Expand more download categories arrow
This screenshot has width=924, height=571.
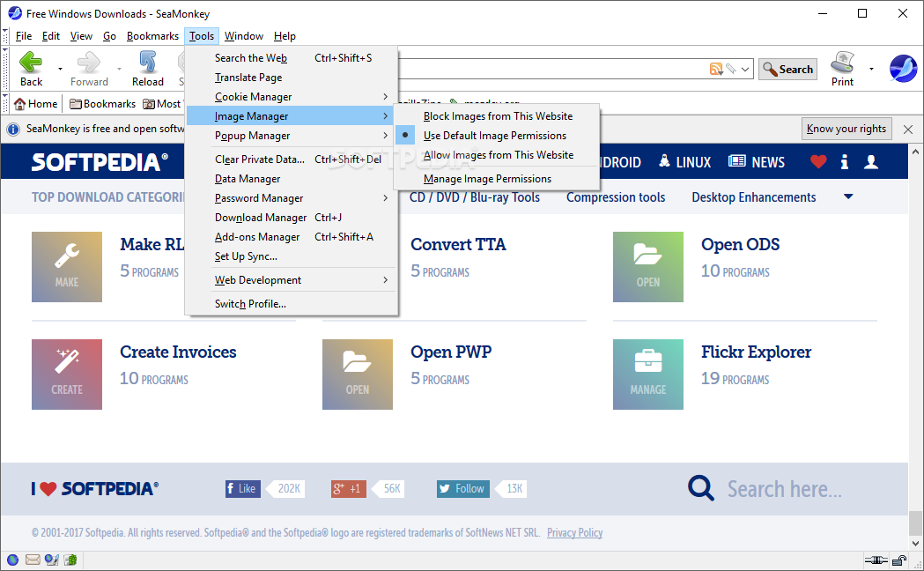[x=848, y=197]
